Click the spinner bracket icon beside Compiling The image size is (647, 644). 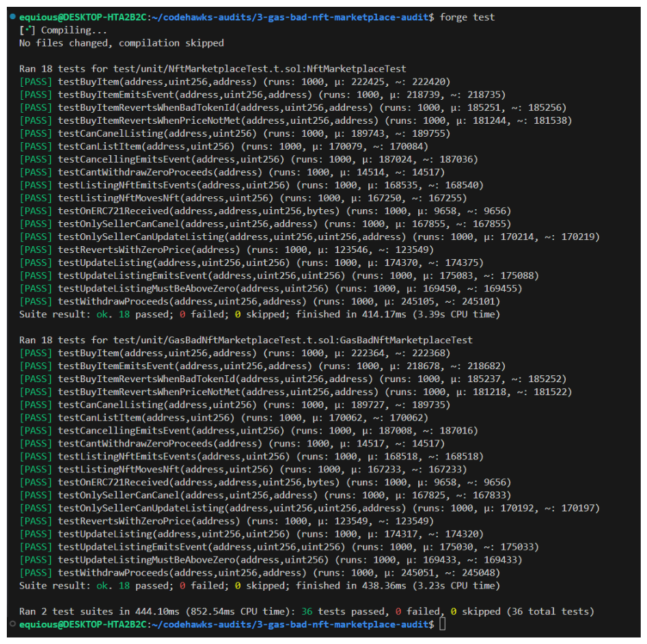point(27,30)
